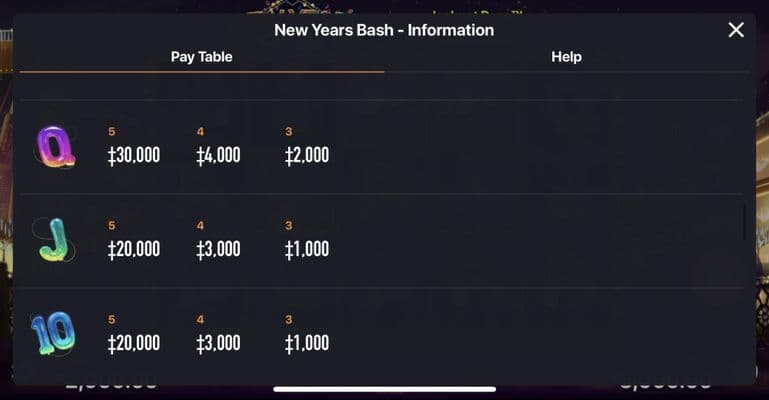
Task: Close the Information panel with the X
Action: click(736, 30)
